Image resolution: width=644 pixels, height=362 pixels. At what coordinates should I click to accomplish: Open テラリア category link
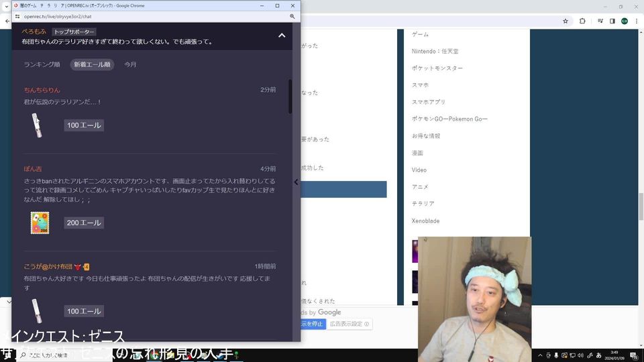point(423,204)
